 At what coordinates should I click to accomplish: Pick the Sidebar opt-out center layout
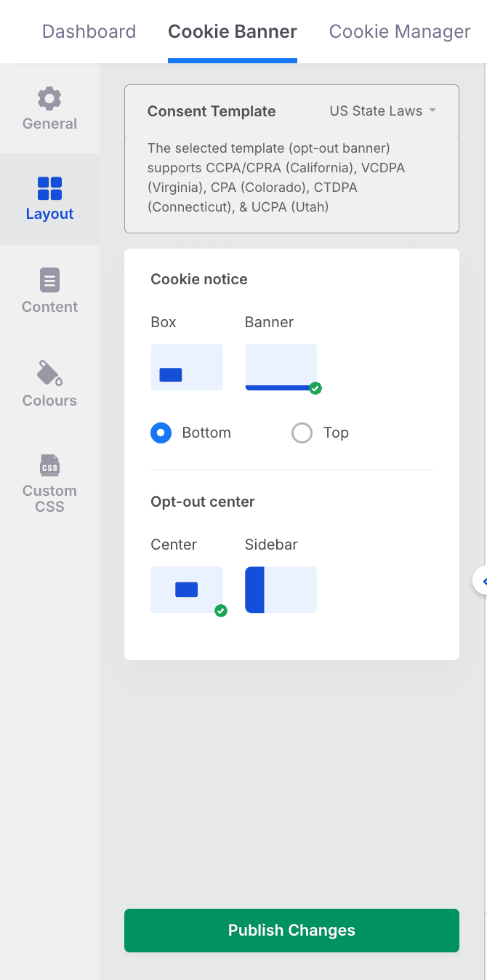pyautogui.click(x=281, y=590)
